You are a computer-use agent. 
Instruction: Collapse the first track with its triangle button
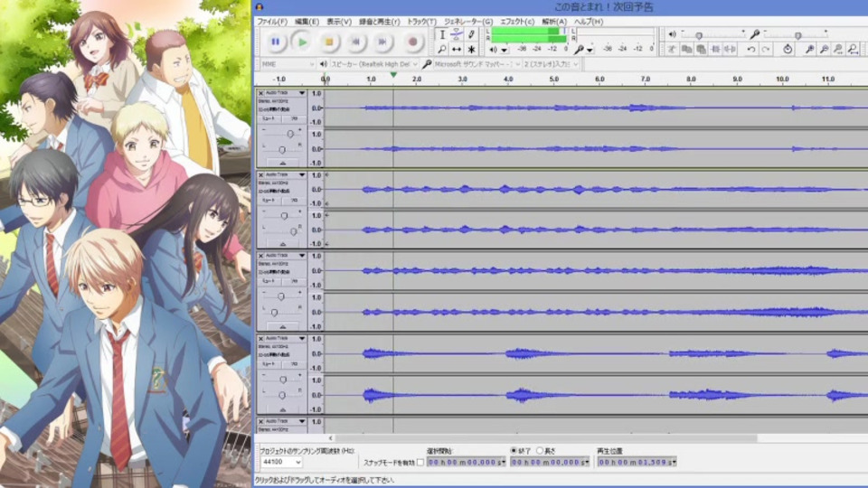pyautogui.click(x=283, y=164)
